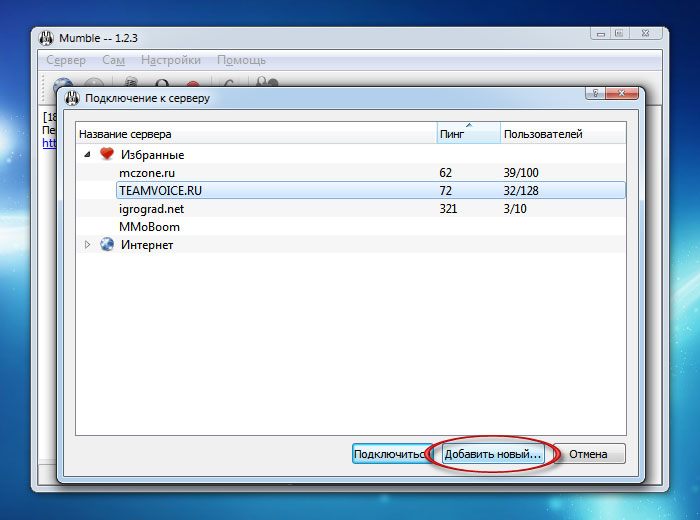Click user count 39/100

point(521,173)
